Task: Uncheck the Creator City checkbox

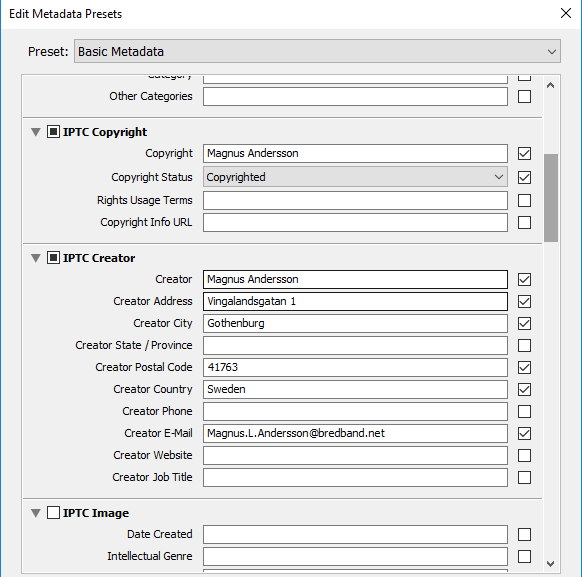Action: pos(524,324)
